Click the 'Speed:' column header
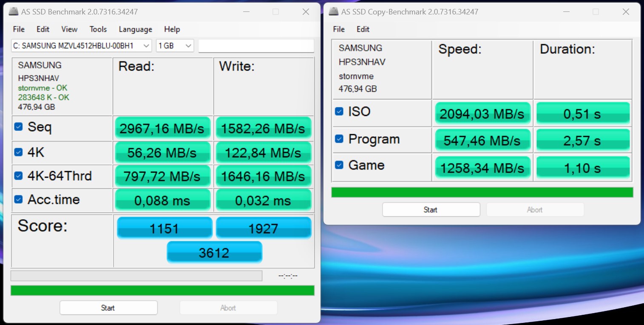 click(460, 49)
